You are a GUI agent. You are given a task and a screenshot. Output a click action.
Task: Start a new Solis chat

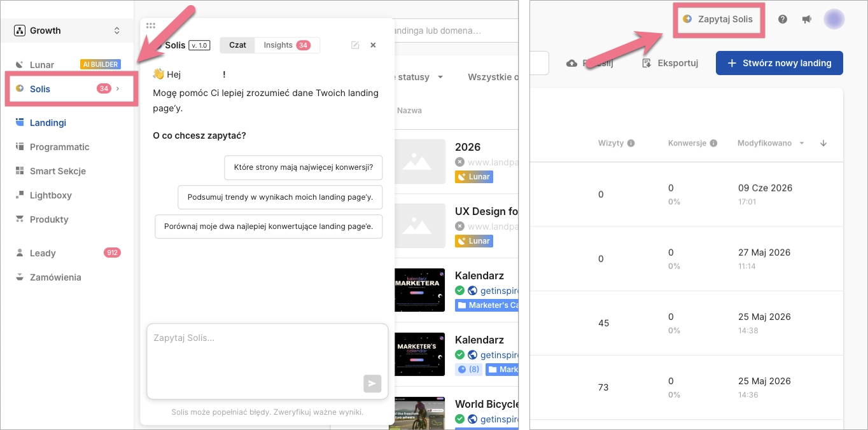pyautogui.click(x=355, y=45)
